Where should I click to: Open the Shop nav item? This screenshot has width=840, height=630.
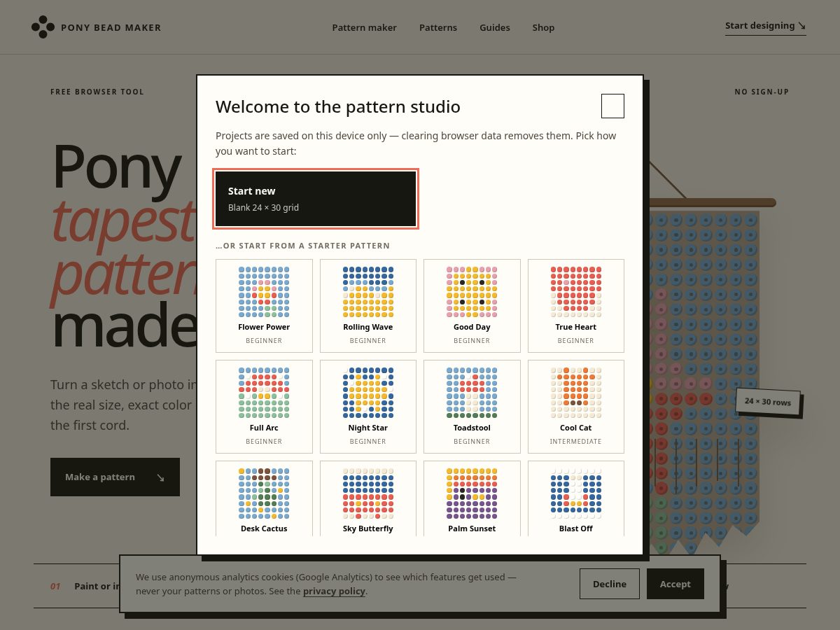click(543, 27)
